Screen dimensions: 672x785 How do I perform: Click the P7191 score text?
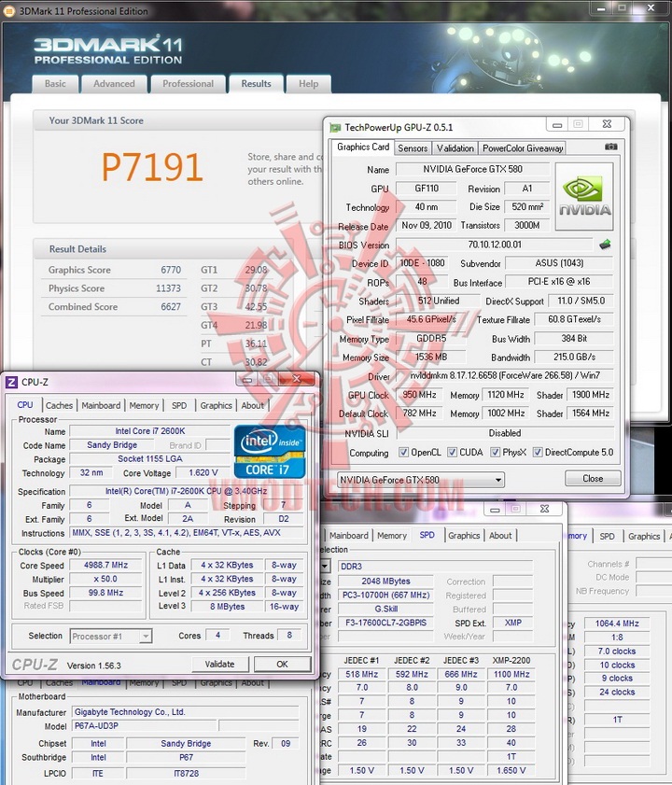point(152,167)
